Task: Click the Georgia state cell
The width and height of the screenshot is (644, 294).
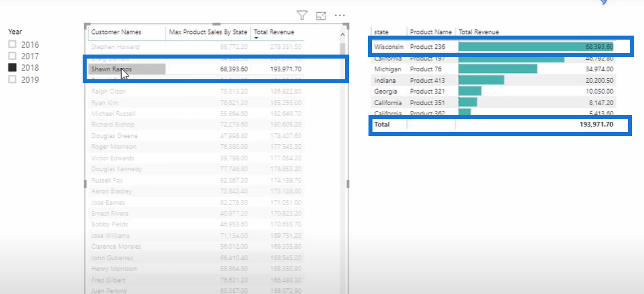Action: [x=386, y=91]
